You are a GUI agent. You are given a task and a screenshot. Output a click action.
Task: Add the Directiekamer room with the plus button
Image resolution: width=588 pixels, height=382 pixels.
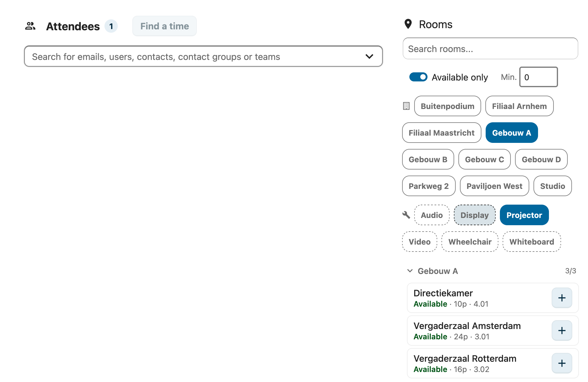click(x=562, y=298)
